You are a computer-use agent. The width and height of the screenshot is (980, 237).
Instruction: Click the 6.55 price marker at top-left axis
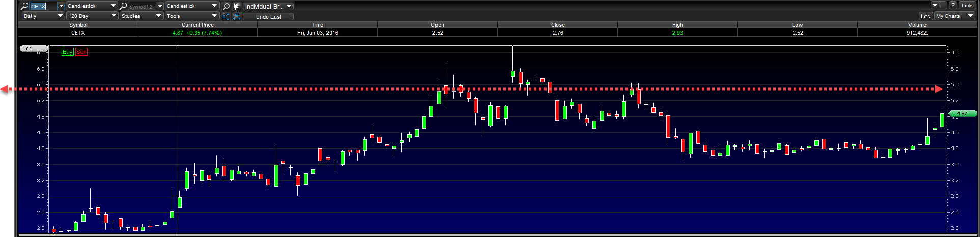[x=34, y=49]
